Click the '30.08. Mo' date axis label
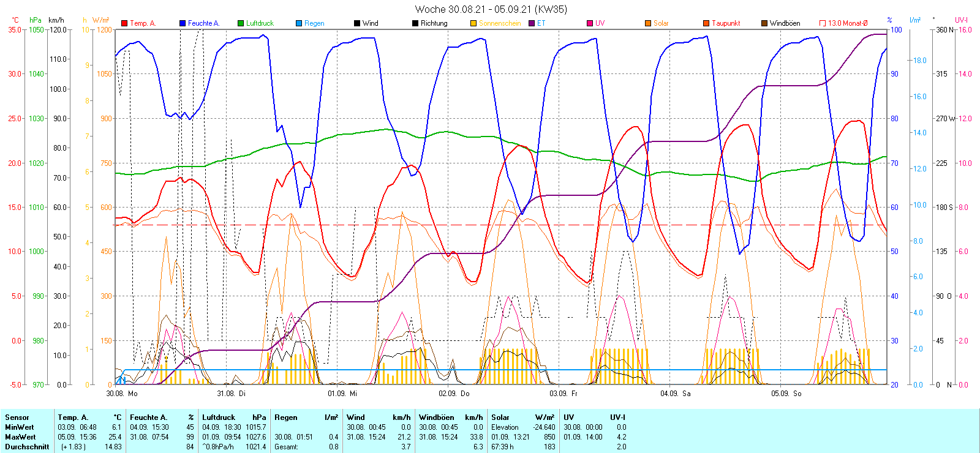 coord(122,394)
